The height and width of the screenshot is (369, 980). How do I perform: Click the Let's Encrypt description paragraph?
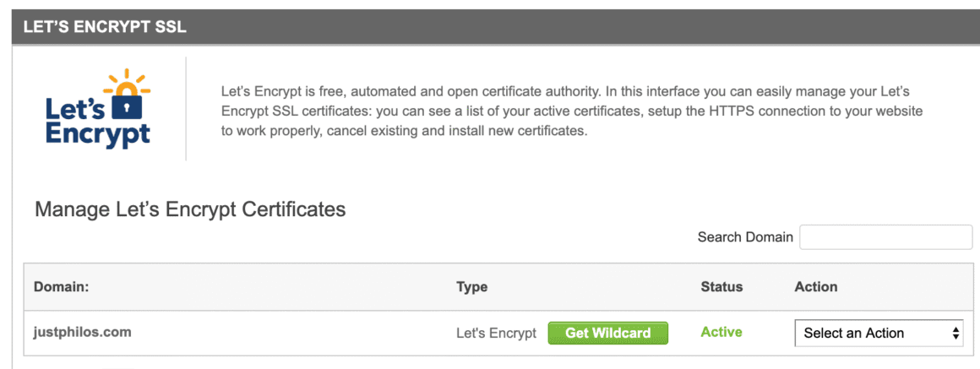[x=570, y=111]
